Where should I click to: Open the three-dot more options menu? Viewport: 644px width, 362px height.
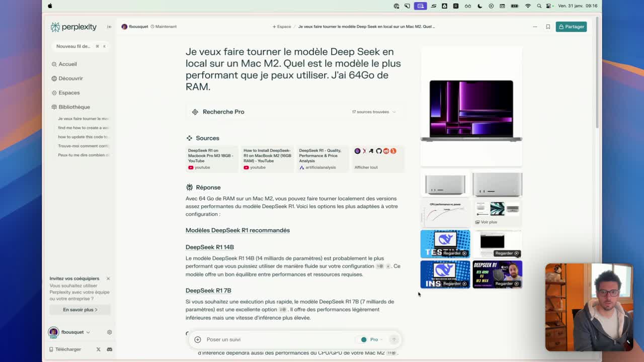pos(535,27)
